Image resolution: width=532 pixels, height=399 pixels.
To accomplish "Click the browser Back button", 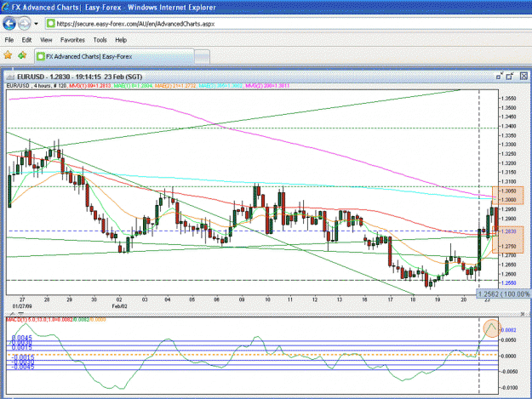I will 9,24.
